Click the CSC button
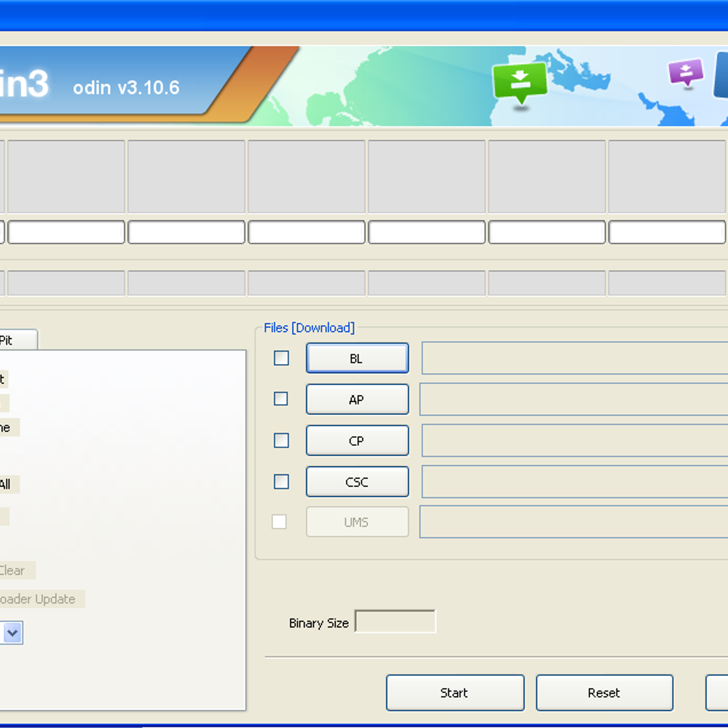This screenshot has height=728, width=728. pyautogui.click(x=357, y=482)
